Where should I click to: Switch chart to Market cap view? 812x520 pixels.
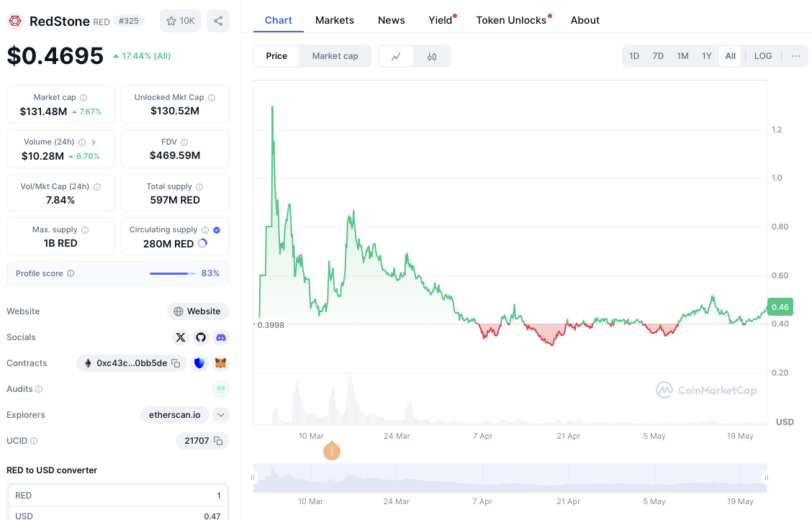335,56
